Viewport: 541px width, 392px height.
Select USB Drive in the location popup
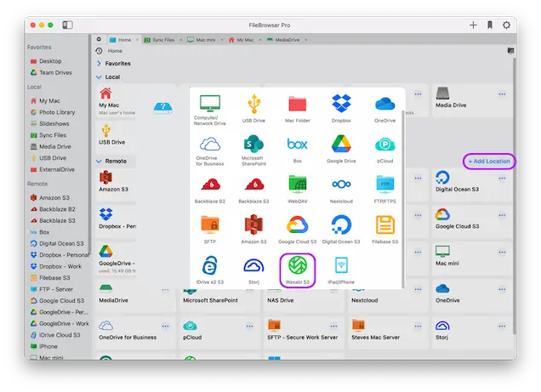[253, 108]
